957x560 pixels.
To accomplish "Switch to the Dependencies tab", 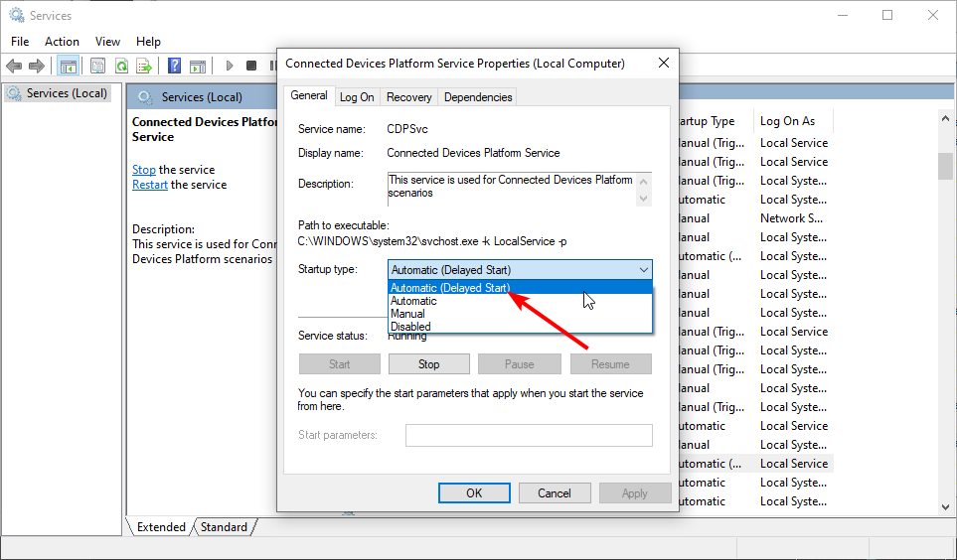I will click(478, 97).
